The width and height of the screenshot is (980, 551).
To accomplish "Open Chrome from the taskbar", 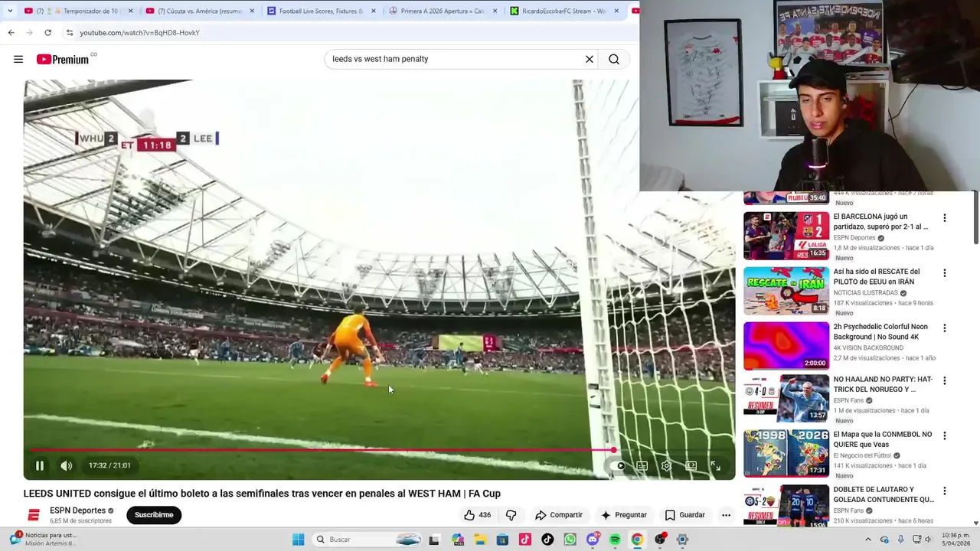I will click(x=637, y=540).
